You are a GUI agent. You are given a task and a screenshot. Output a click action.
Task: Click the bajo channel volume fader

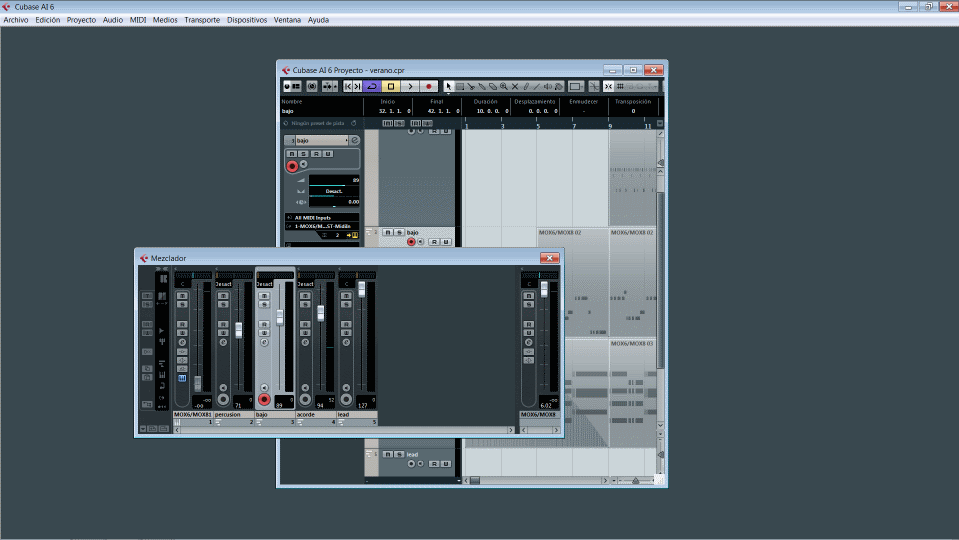[x=280, y=317]
